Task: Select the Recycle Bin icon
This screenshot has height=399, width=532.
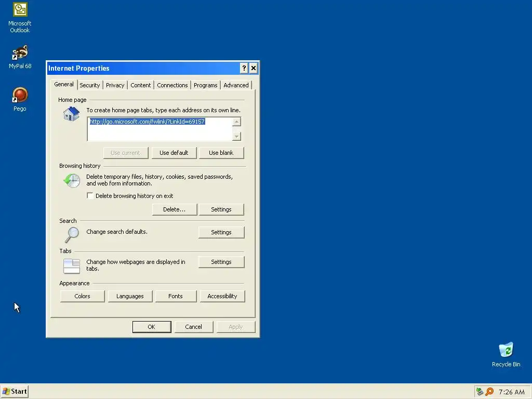Action: [x=506, y=354]
